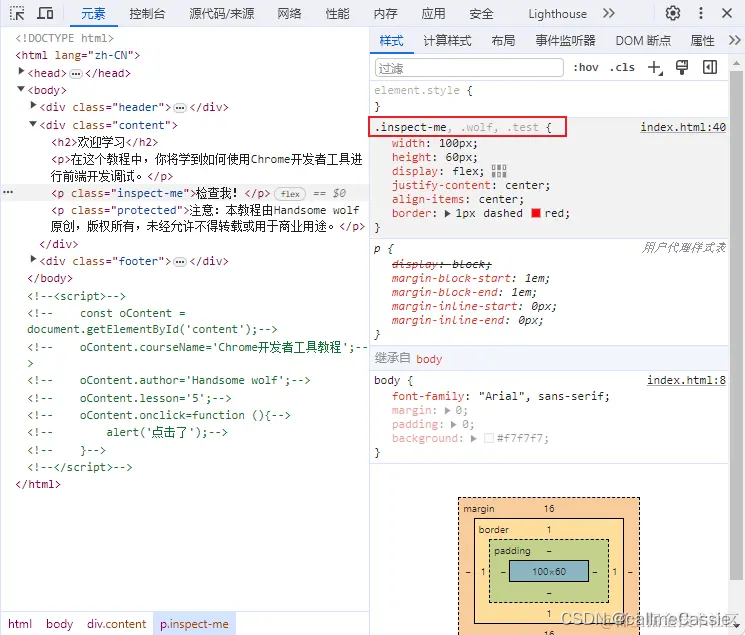Click the ellipsis in the head element
This screenshot has height=635, width=745.
[x=76, y=74]
